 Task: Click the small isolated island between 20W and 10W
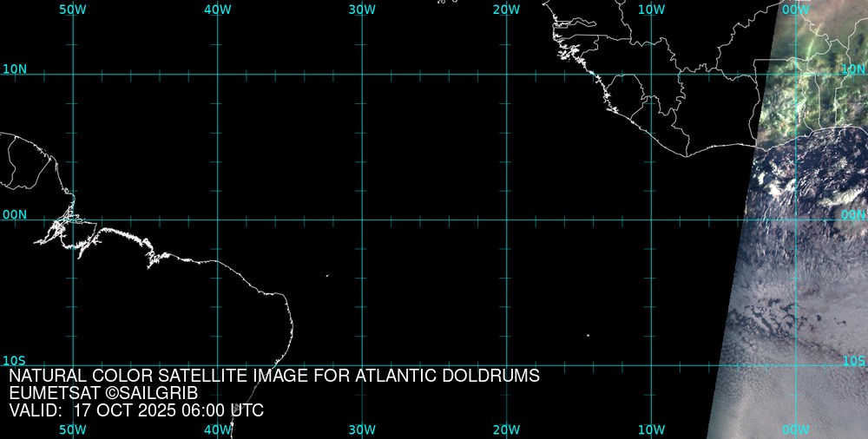coord(588,335)
